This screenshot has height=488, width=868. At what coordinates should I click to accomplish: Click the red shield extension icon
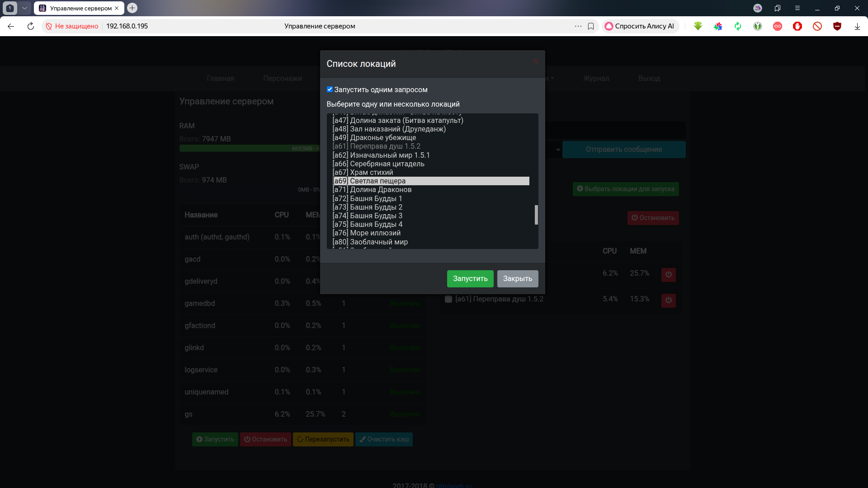(x=837, y=26)
